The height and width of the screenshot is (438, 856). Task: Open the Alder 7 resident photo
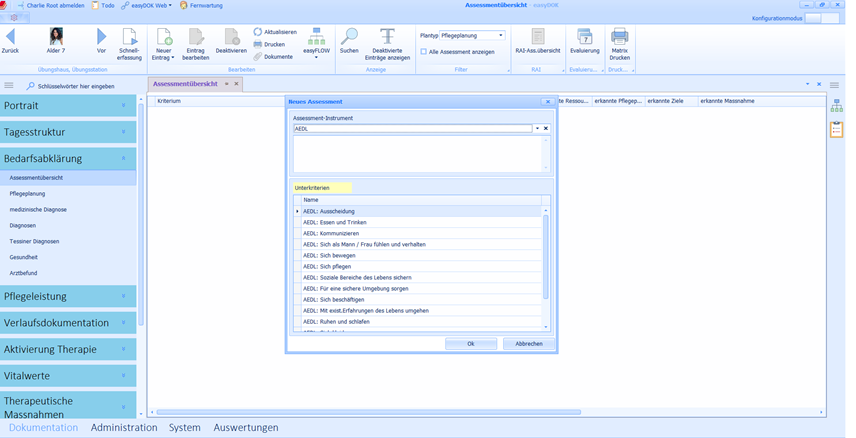(56, 36)
